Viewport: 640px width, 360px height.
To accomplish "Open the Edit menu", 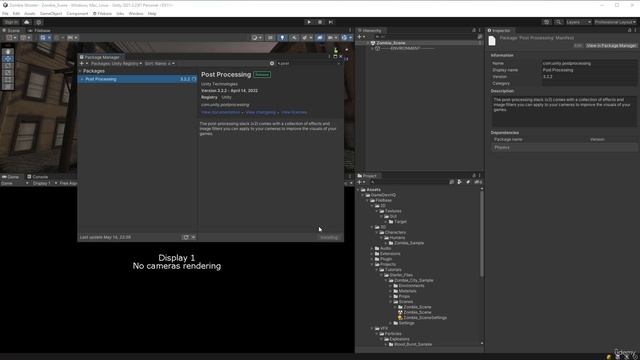I will [x=16, y=13].
